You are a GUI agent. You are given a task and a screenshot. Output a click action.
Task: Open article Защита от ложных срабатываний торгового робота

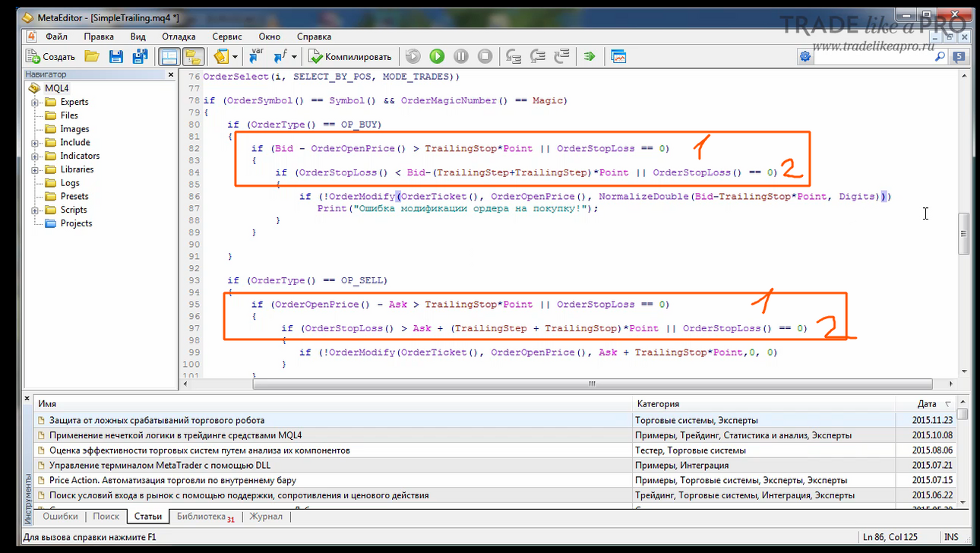(x=156, y=420)
